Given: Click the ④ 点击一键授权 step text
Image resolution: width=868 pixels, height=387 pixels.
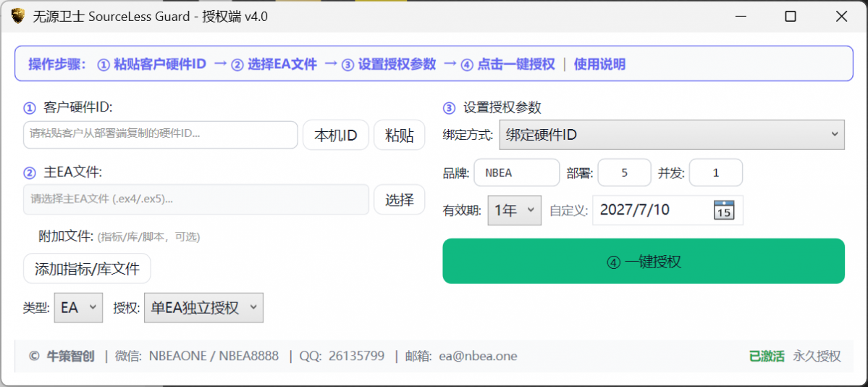Looking at the screenshot, I should coord(507,64).
